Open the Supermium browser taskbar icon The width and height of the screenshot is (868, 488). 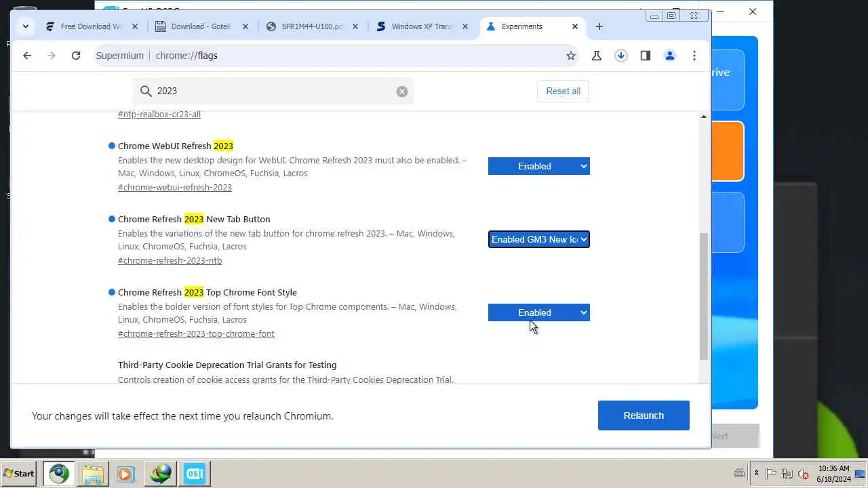[x=58, y=473]
